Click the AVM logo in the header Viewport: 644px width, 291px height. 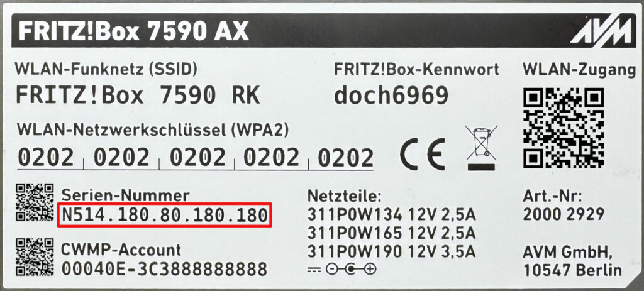[x=601, y=31]
